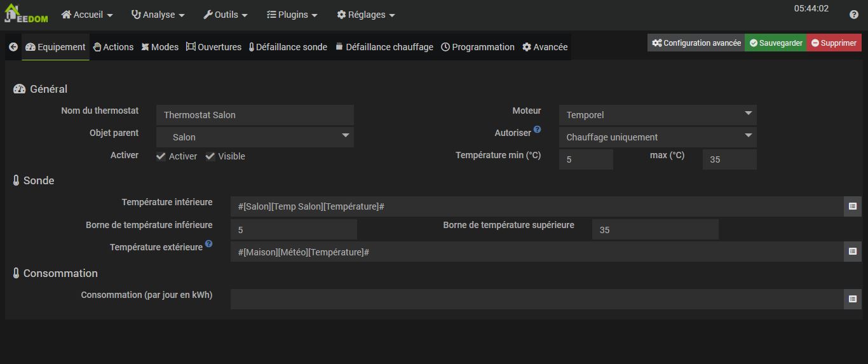Click the back arrow icon
The height and width of the screenshot is (364, 868).
pyautogui.click(x=13, y=47)
